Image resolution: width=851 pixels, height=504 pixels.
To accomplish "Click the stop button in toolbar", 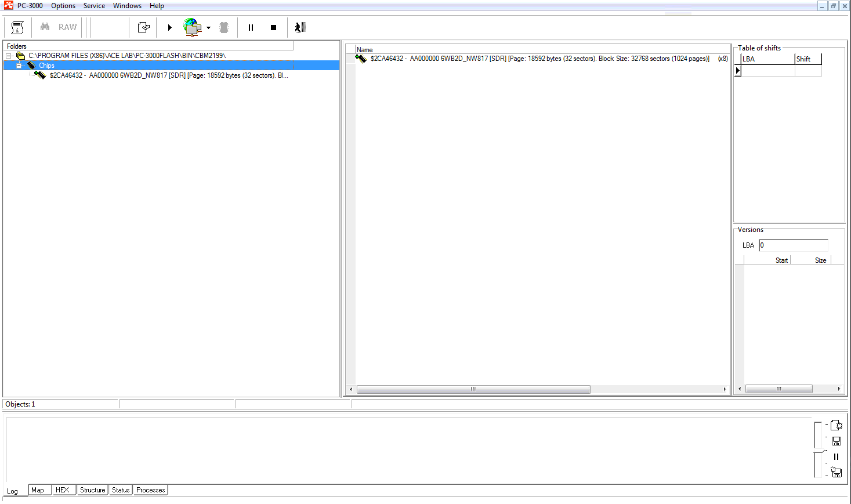I will pyautogui.click(x=273, y=27).
